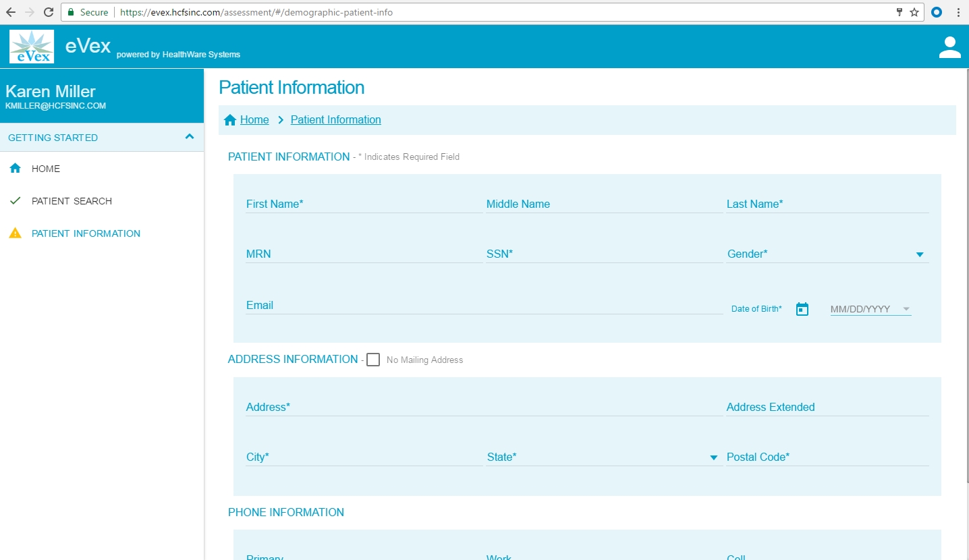Screen dimensions: 969x560
Task: Click the Home breadcrumb link
Action: click(x=254, y=120)
